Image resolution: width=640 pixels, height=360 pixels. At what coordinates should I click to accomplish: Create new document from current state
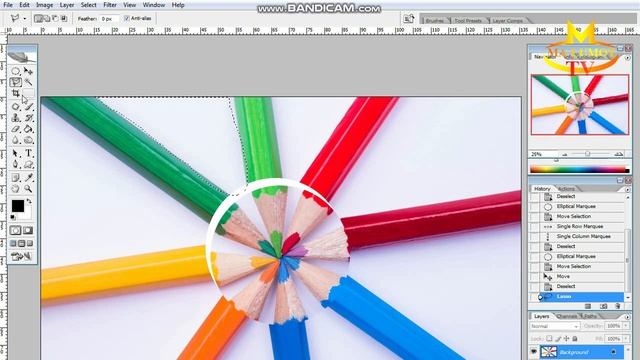tap(588, 306)
